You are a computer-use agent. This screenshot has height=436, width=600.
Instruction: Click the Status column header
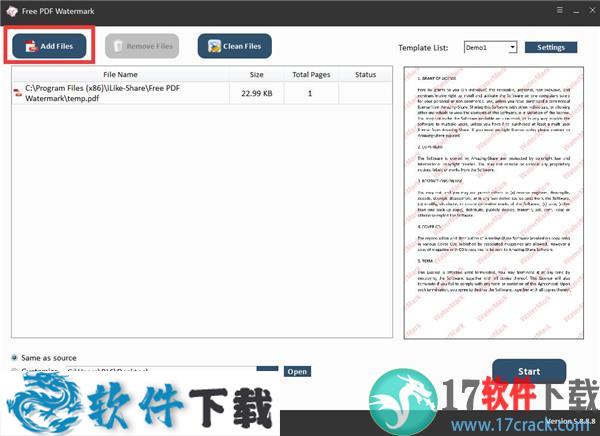pyautogui.click(x=365, y=74)
